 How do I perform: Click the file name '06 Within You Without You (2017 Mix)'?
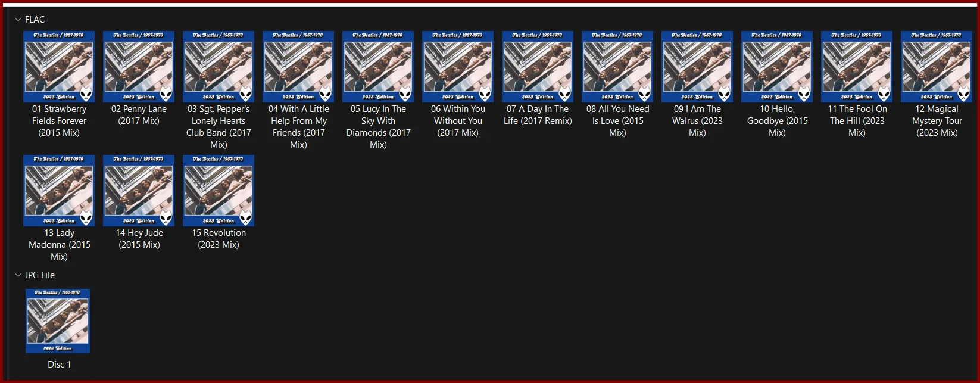point(458,121)
